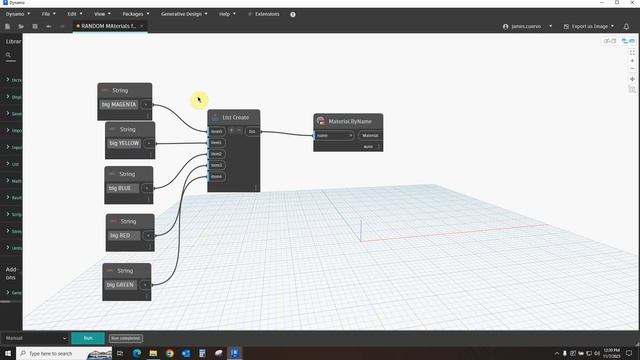
Task: Open the Generative Design menu
Action: (184, 14)
